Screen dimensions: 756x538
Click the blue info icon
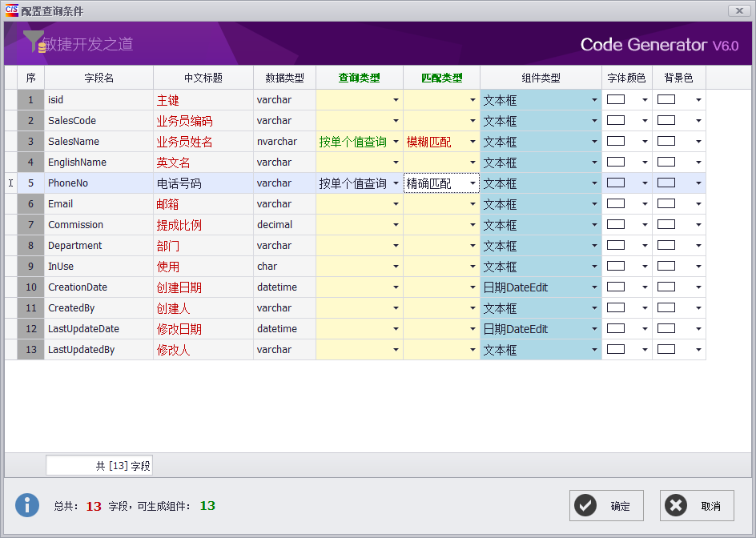click(x=27, y=505)
